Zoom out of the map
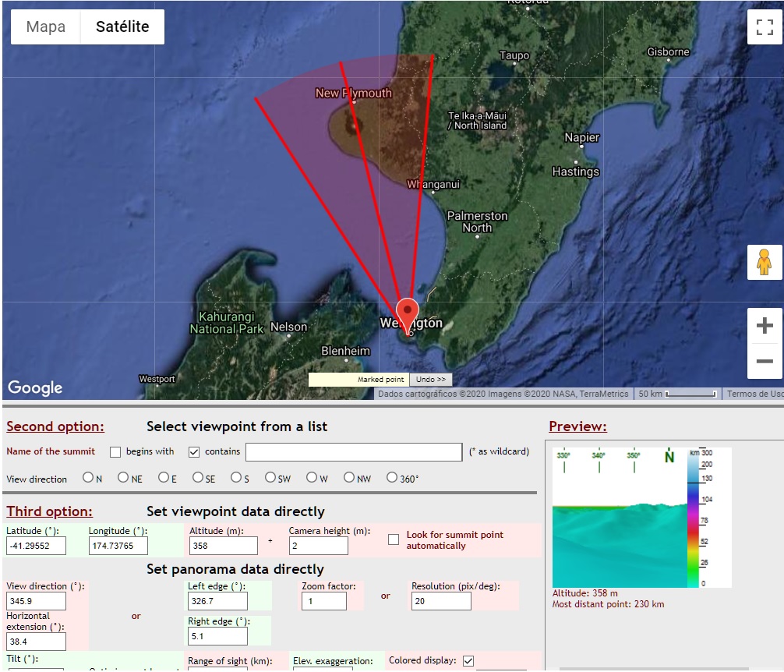Image resolution: width=784 pixels, height=672 pixels. (x=765, y=361)
